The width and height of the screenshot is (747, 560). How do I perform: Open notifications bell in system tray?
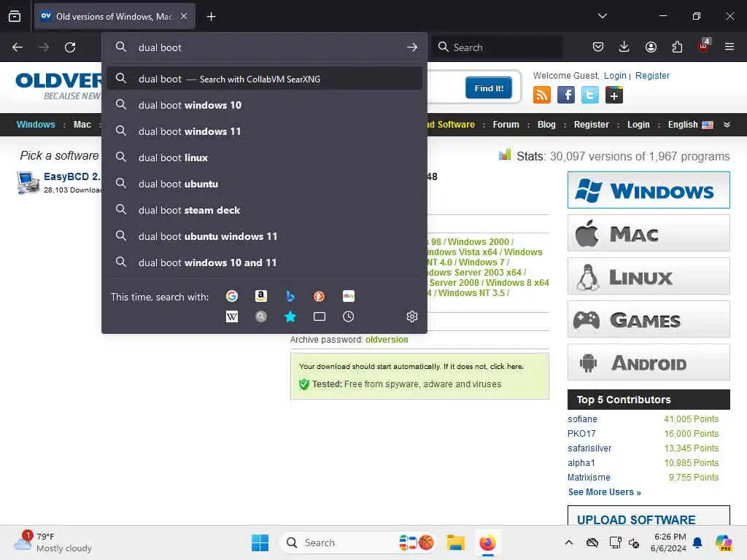click(697, 542)
